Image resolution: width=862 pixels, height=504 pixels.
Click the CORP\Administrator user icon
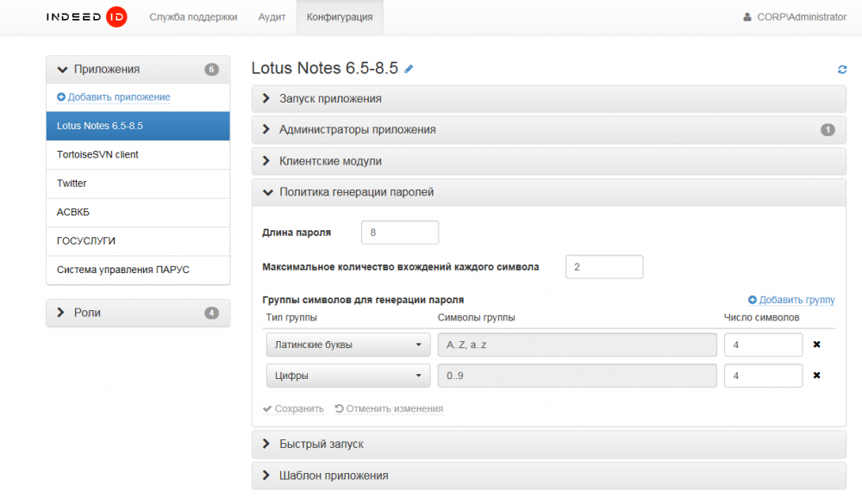click(x=747, y=17)
